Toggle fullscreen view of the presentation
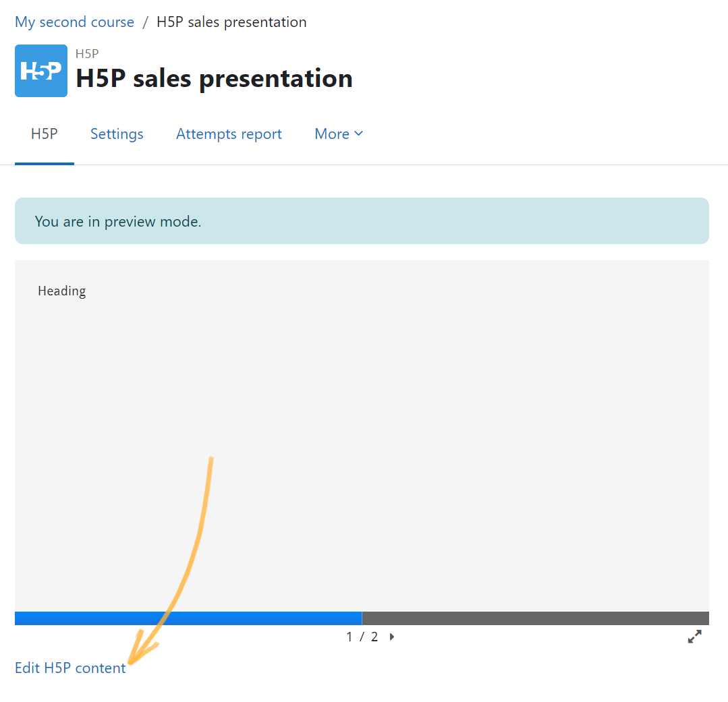This screenshot has width=728, height=702. (694, 636)
